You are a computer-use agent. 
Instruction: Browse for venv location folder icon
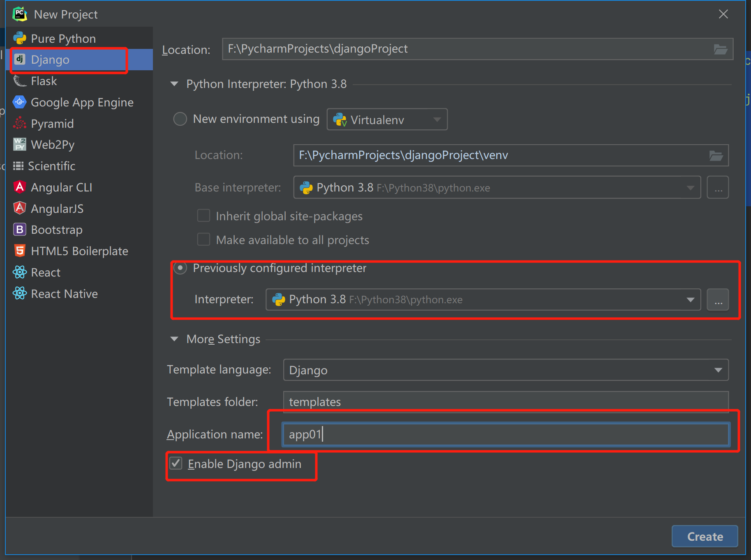click(716, 156)
